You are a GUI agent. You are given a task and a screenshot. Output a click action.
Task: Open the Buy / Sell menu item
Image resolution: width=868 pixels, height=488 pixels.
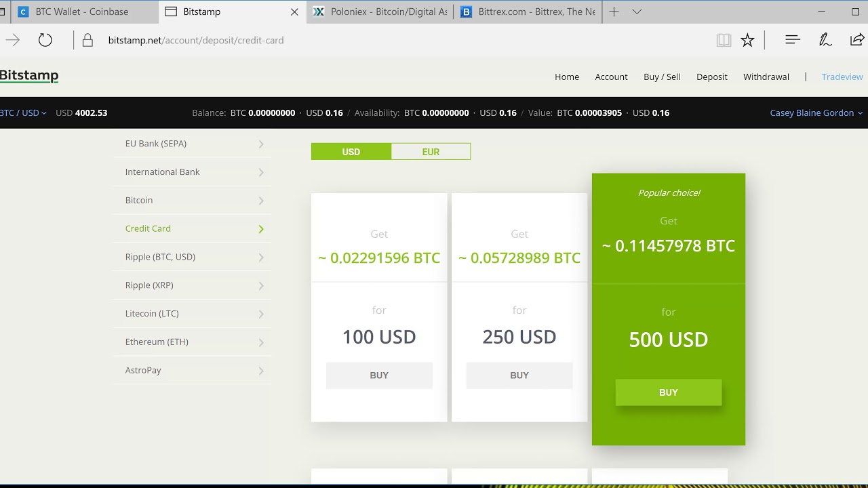tap(662, 77)
